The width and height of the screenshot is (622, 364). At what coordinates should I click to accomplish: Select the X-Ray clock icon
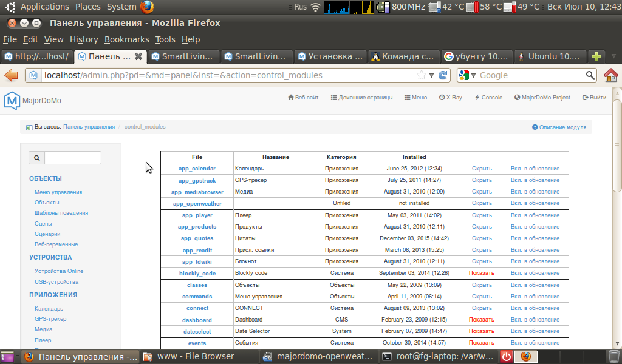[442, 97]
